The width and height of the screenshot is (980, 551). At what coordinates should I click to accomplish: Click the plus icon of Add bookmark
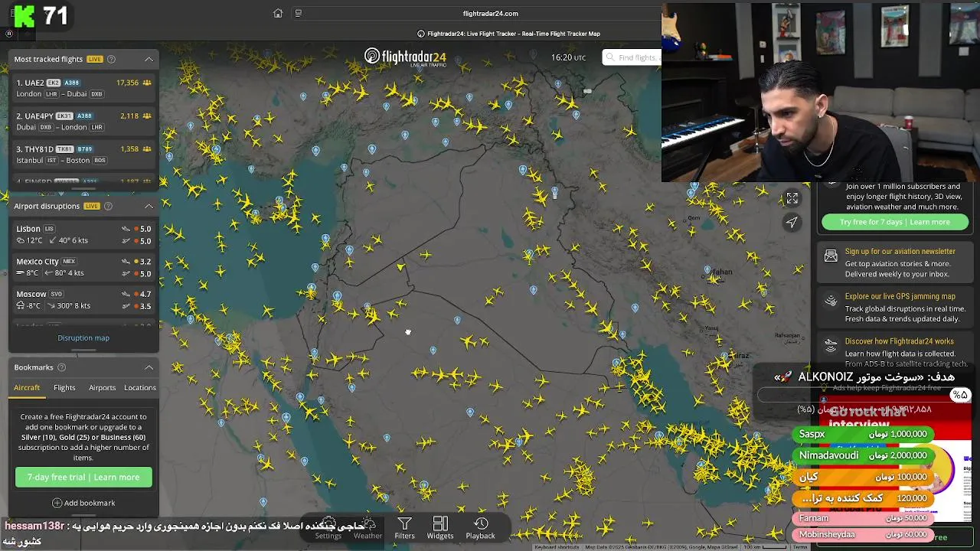57,503
